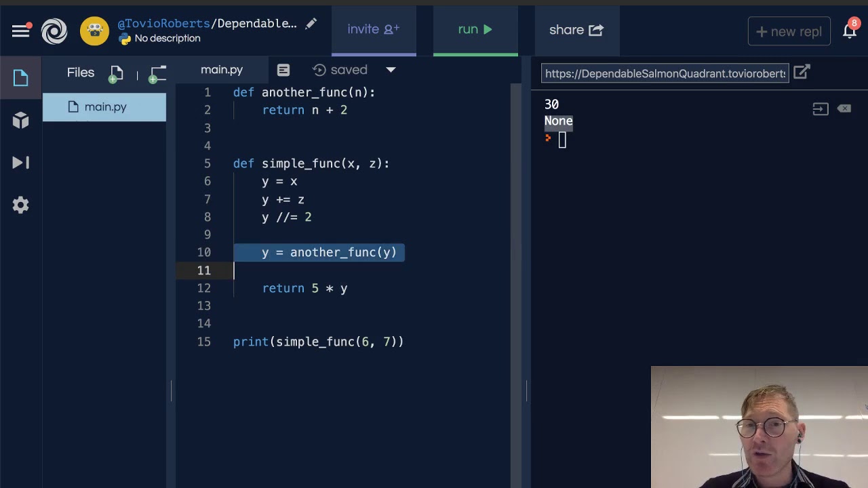The width and height of the screenshot is (868, 488).
Task: Run the program
Action: pos(475,29)
